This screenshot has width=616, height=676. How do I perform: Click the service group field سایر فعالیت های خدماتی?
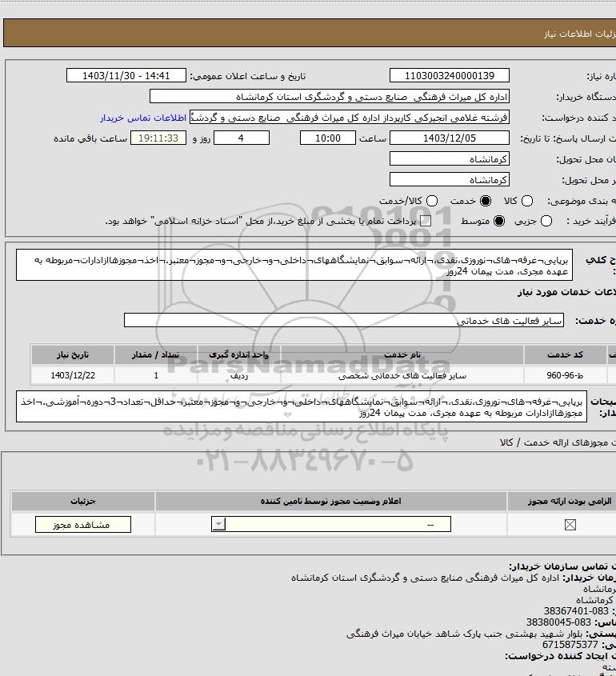pyautogui.click(x=343, y=320)
